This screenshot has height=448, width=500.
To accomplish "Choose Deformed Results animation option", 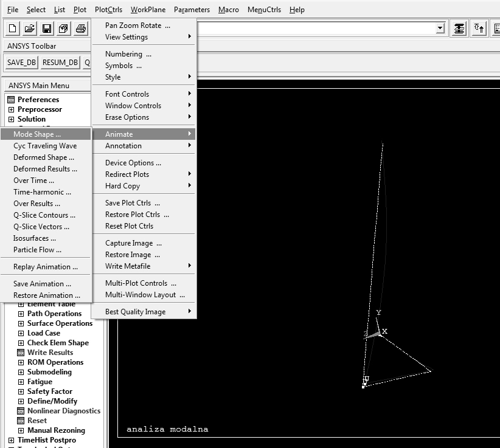I will click(46, 169).
